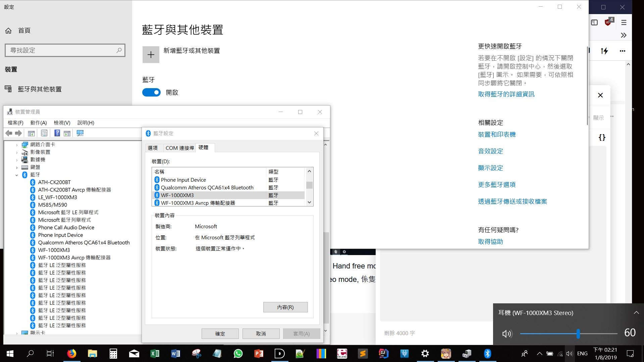This screenshot has height=362, width=644.
Task: Open the 檔案(F) menu in Device Manager
Action: (15, 123)
